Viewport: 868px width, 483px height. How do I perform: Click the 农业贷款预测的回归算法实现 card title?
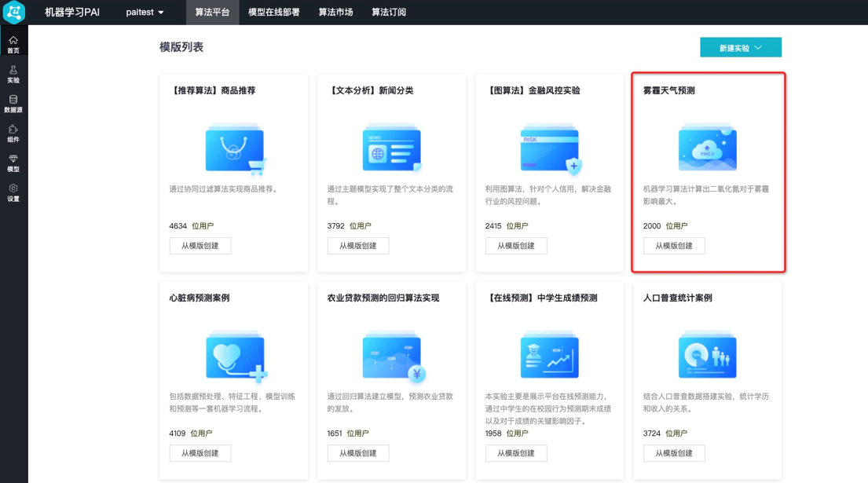(383, 298)
